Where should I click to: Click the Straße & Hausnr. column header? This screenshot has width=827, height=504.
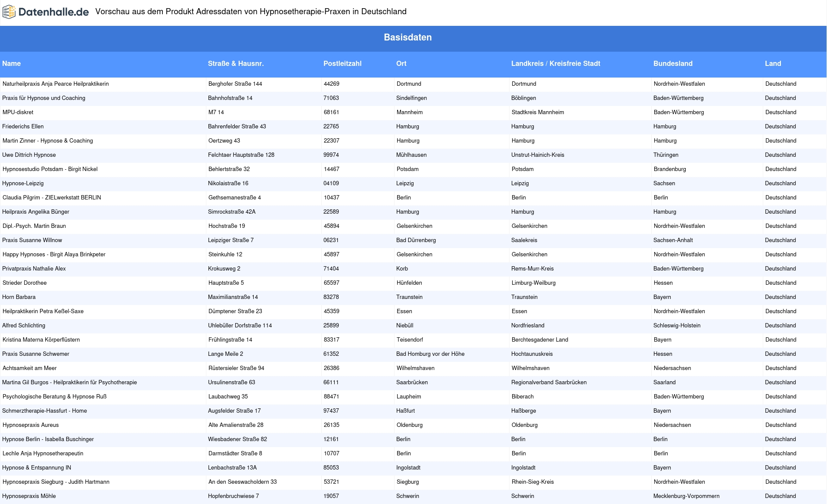(236, 63)
